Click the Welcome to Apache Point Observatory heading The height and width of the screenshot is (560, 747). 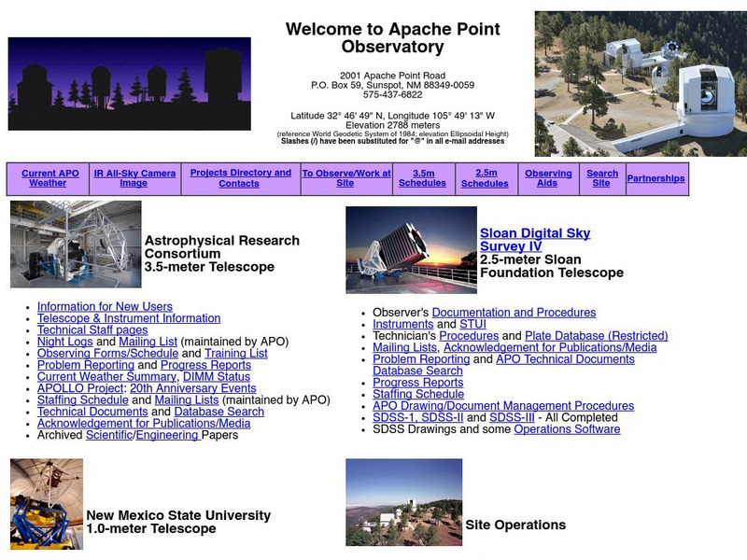click(392, 37)
